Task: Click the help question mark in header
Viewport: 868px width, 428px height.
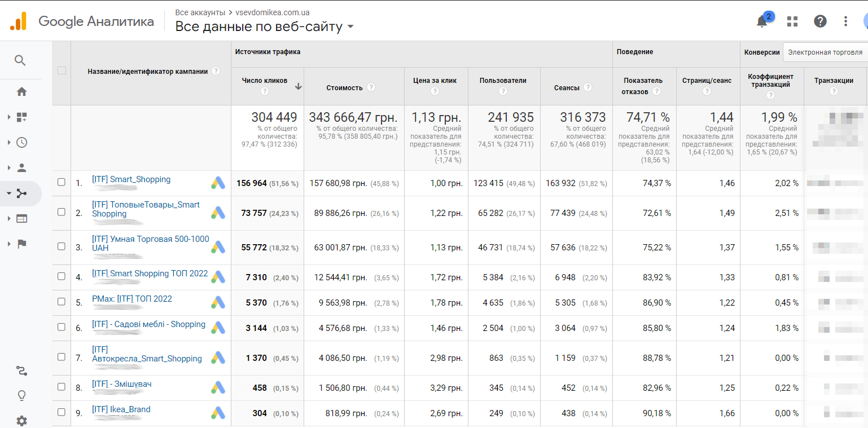Action: [820, 21]
